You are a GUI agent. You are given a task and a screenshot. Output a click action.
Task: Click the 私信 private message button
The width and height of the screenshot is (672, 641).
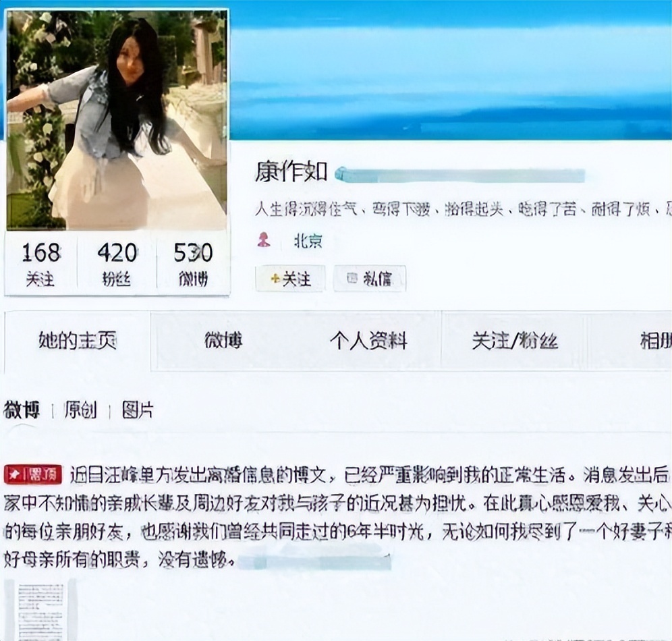[370, 279]
